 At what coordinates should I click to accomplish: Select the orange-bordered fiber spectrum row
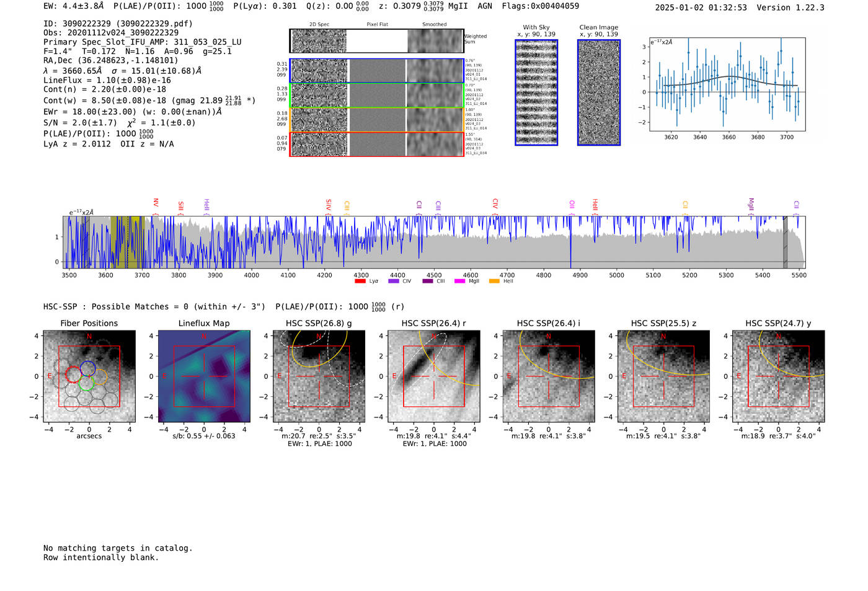click(376, 120)
